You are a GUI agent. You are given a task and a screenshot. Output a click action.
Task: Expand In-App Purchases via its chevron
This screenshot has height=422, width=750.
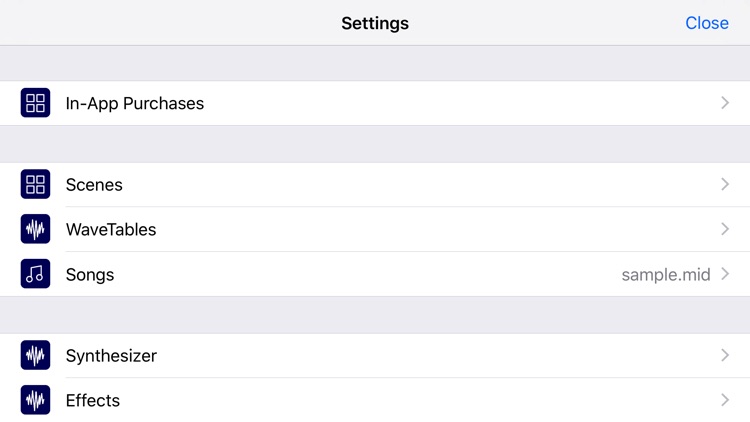[725, 103]
